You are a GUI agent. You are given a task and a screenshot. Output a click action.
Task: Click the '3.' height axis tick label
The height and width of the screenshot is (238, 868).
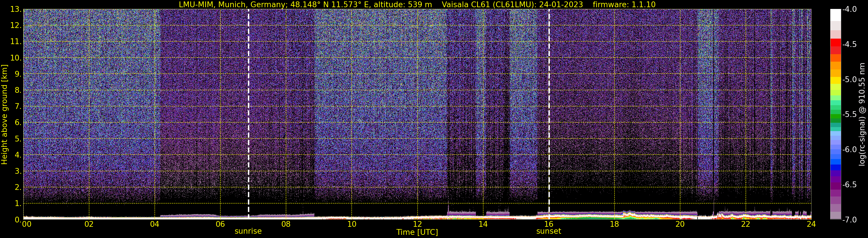pyautogui.click(x=18, y=171)
